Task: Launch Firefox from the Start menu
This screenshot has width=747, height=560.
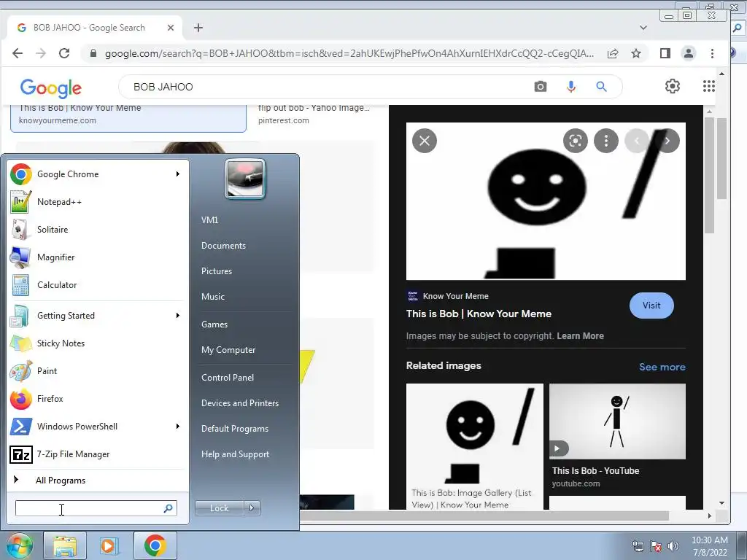Action: (96, 399)
